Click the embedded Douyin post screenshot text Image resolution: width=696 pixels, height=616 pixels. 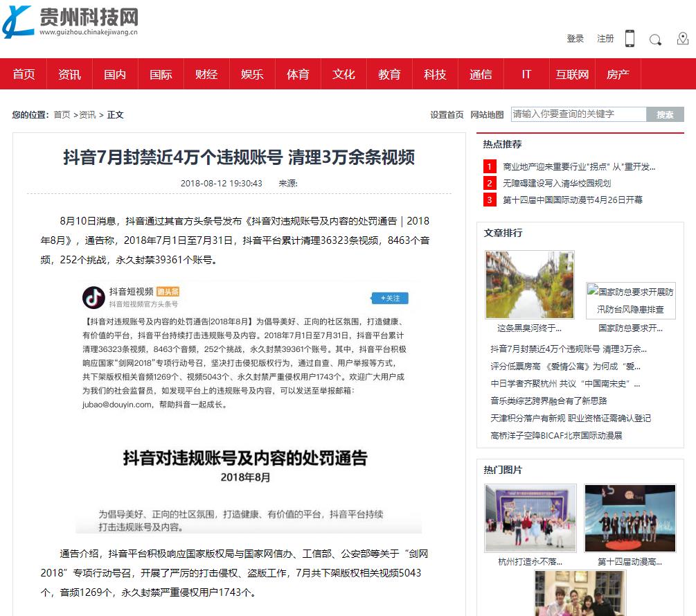click(244, 363)
